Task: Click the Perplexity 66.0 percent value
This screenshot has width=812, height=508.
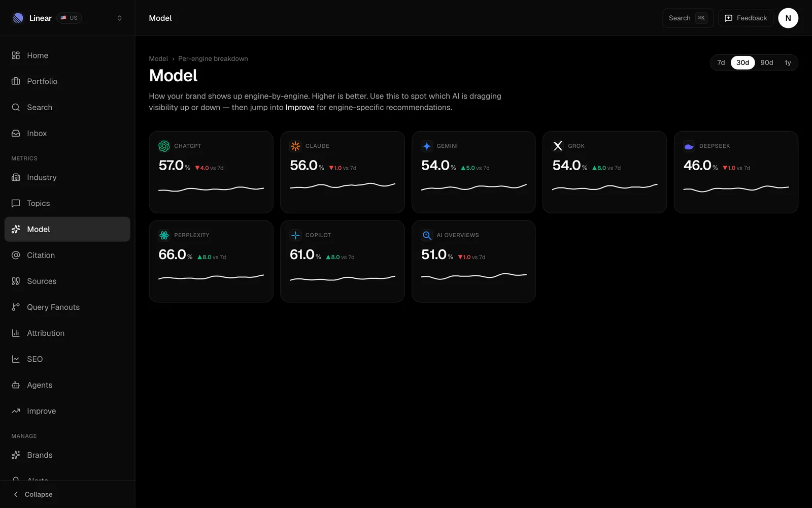Action: coord(176,255)
